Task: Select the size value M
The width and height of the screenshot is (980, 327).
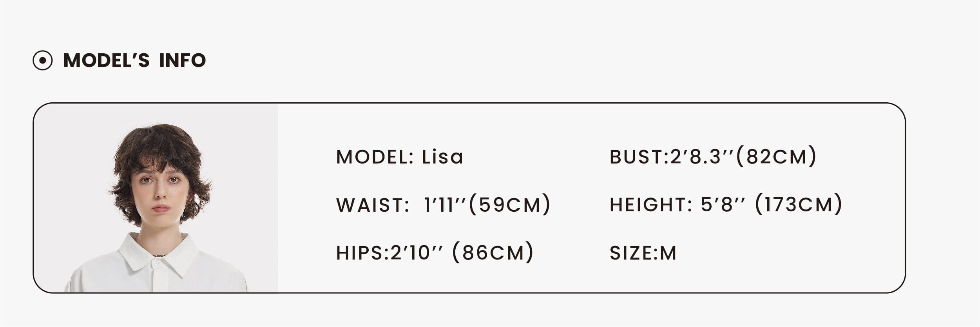Action: 668,253
